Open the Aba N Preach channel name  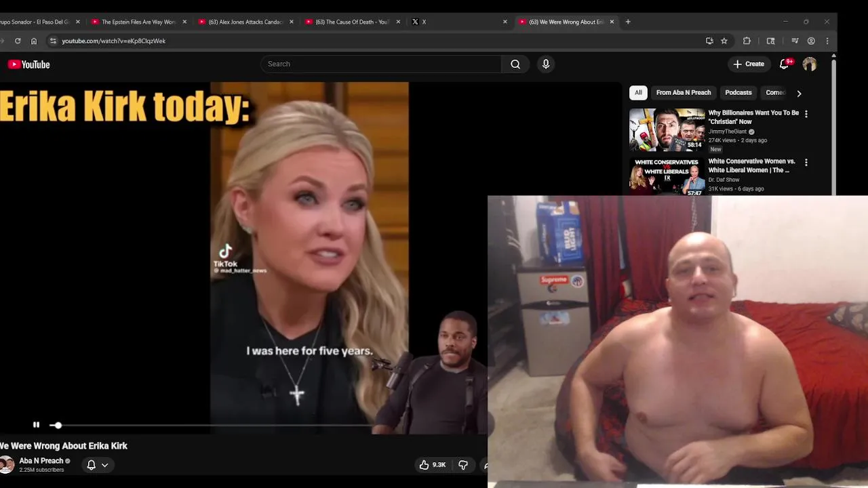[x=41, y=461]
